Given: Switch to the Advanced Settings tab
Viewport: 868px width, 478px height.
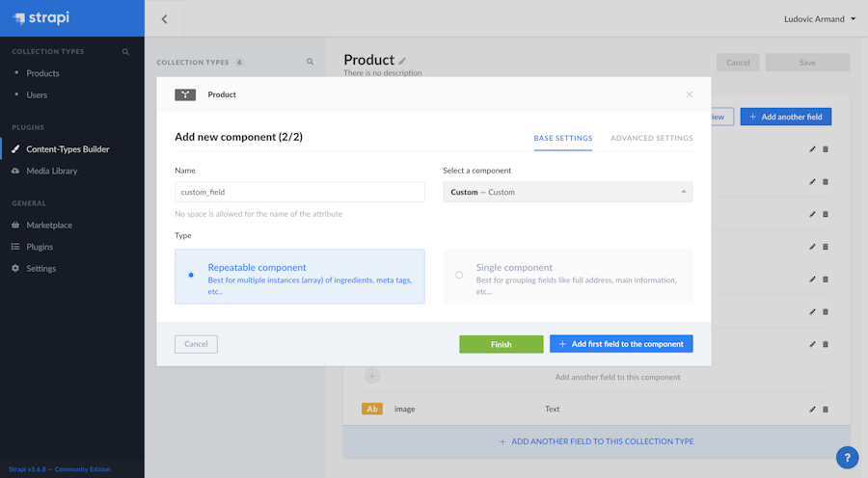Looking at the screenshot, I should click(651, 138).
